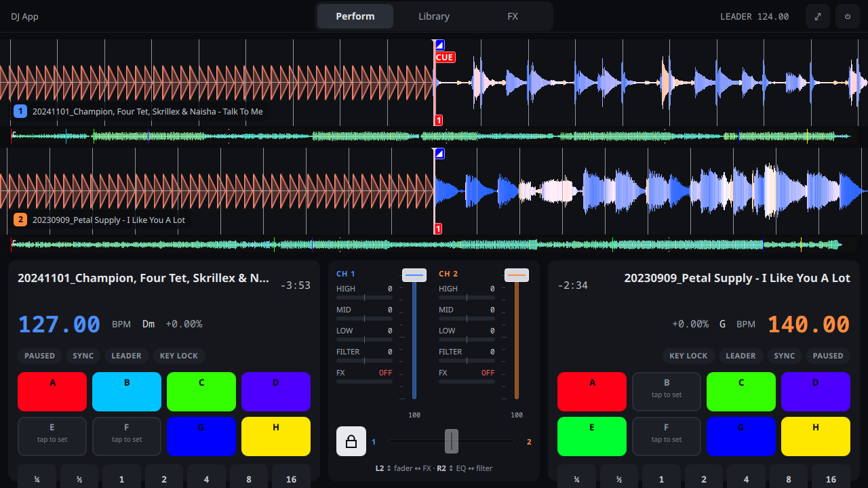This screenshot has height=488, width=868.
Task: Click deck 2 number badge in waveform
Action: [x=20, y=220]
